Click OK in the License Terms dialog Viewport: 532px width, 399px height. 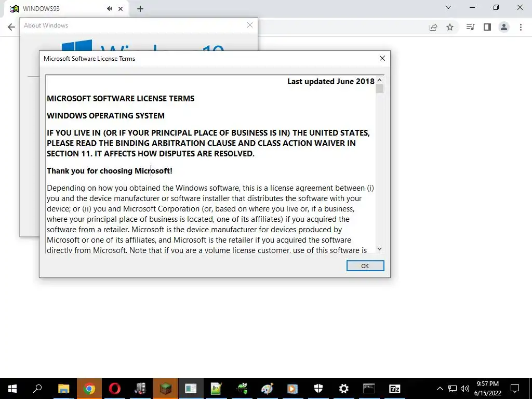365,266
